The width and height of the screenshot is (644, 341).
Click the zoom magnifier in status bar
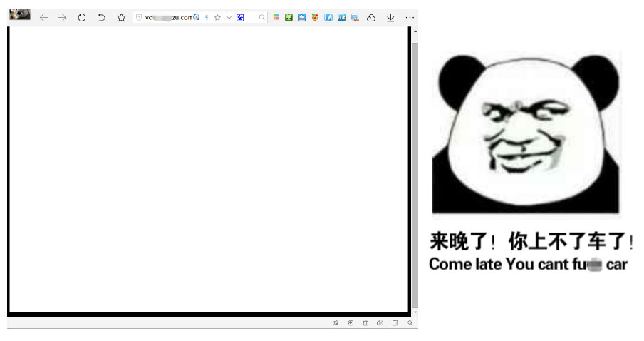pyautogui.click(x=410, y=323)
